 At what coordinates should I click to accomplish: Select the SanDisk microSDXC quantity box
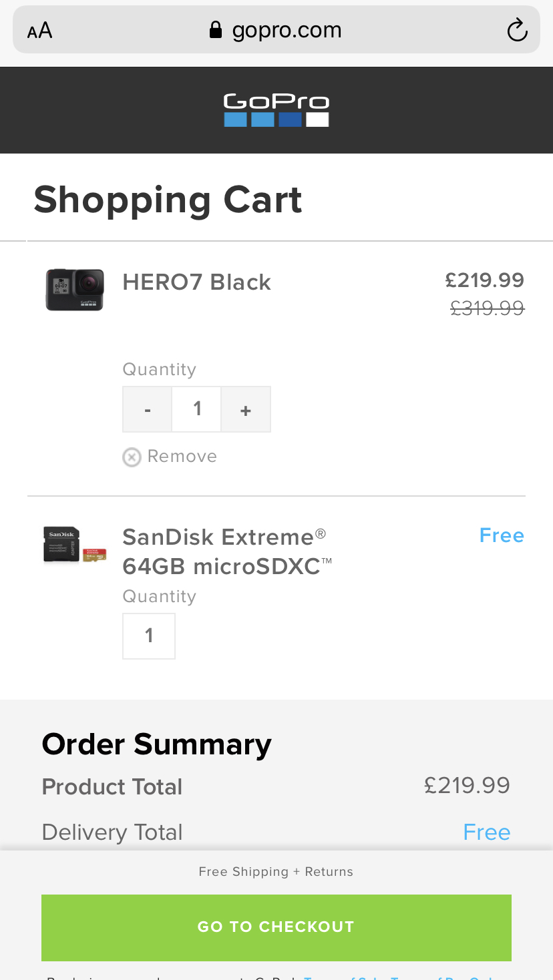pyautogui.click(x=149, y=636)
